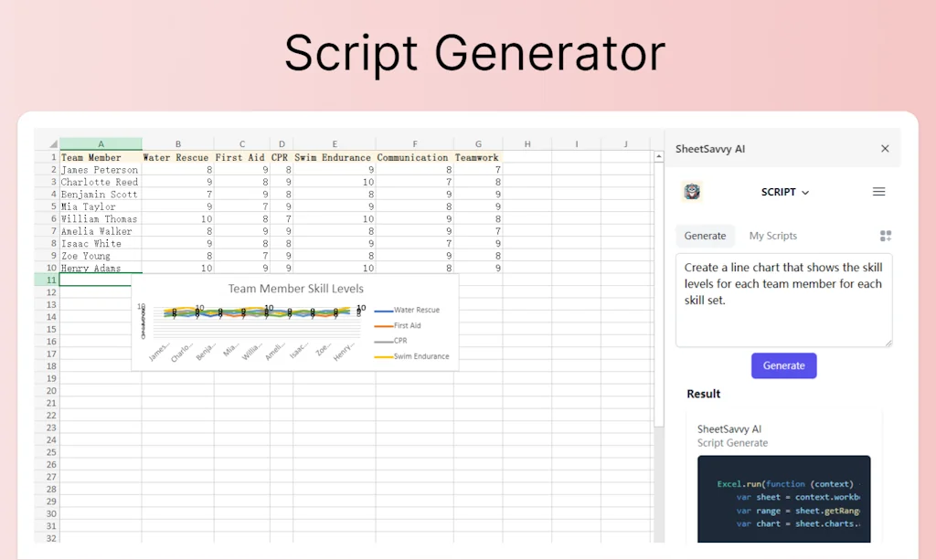This screenshot has height=560, width=936.
Task: Open the hamburger menu in the panel
Action: 879,192
